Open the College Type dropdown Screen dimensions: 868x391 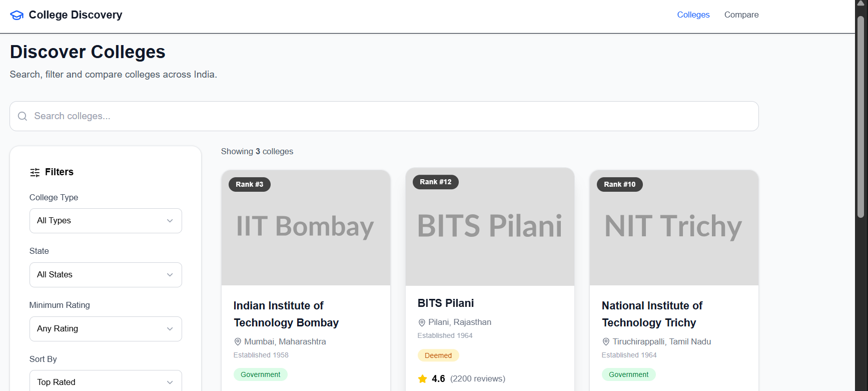click(x=106, y=221)
